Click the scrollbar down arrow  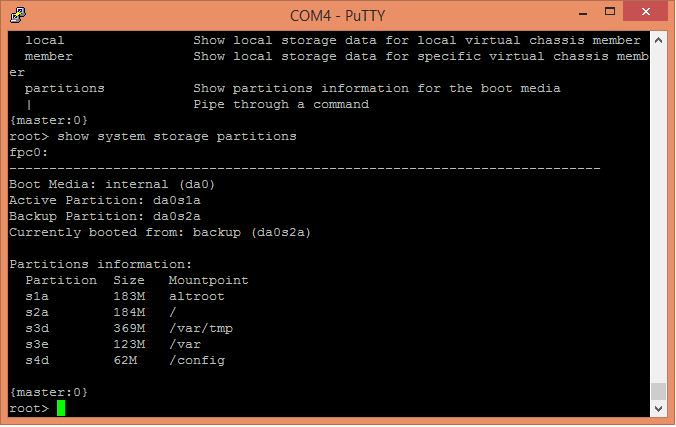pyautogui.click(x=658, y=408)
